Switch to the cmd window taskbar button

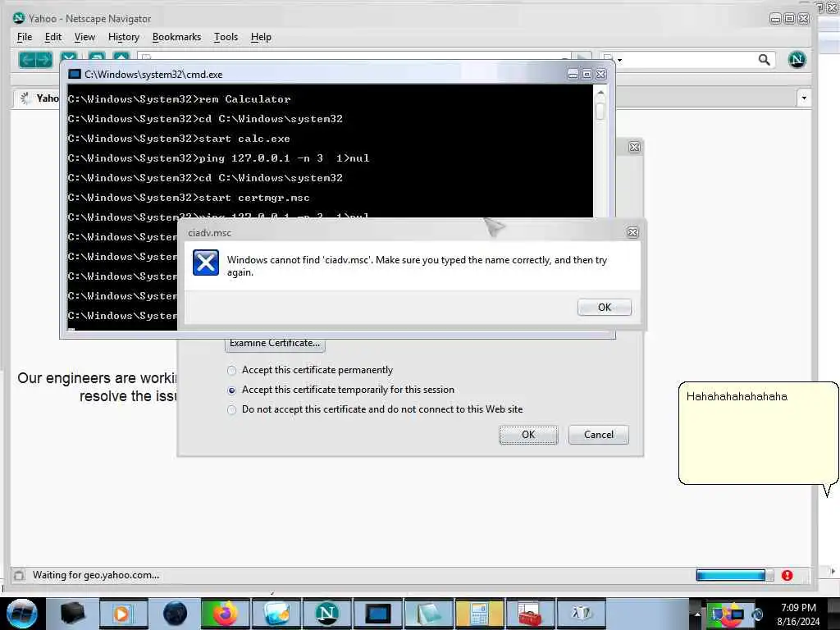click(377, 614)
